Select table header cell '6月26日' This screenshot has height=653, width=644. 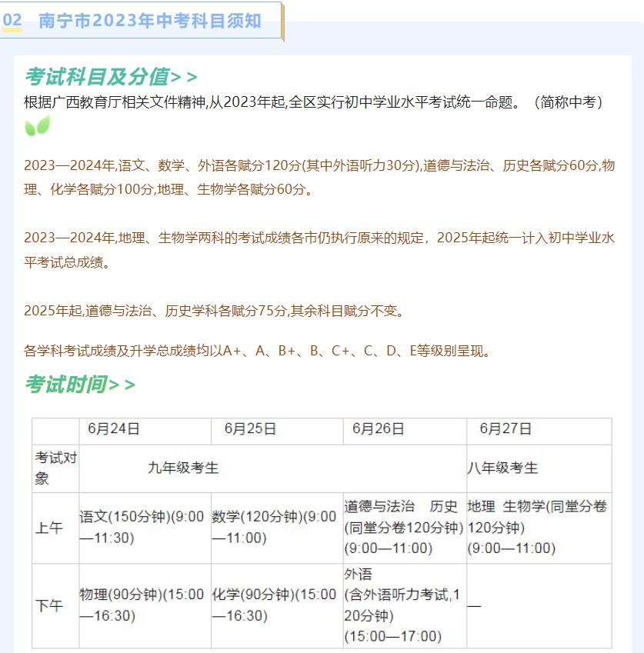405,431
